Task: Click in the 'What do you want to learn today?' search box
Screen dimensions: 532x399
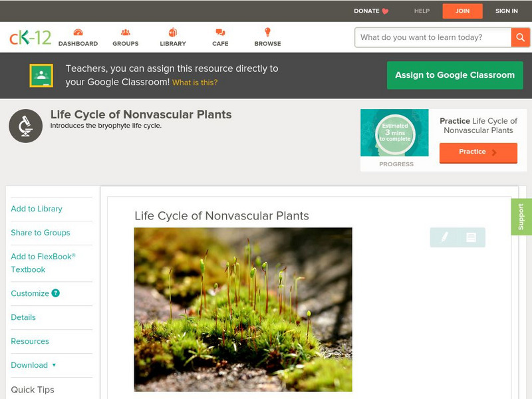Action: pyautogui.click(x=433, y=37)
